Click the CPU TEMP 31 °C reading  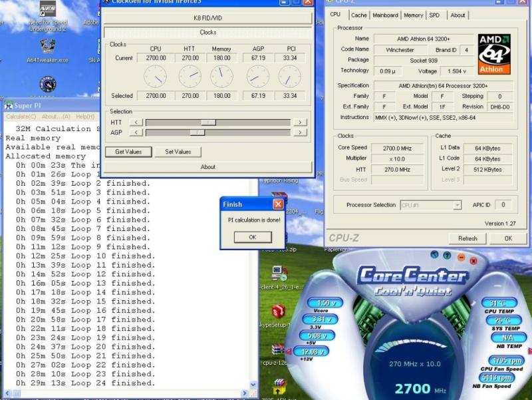point(499,303)
